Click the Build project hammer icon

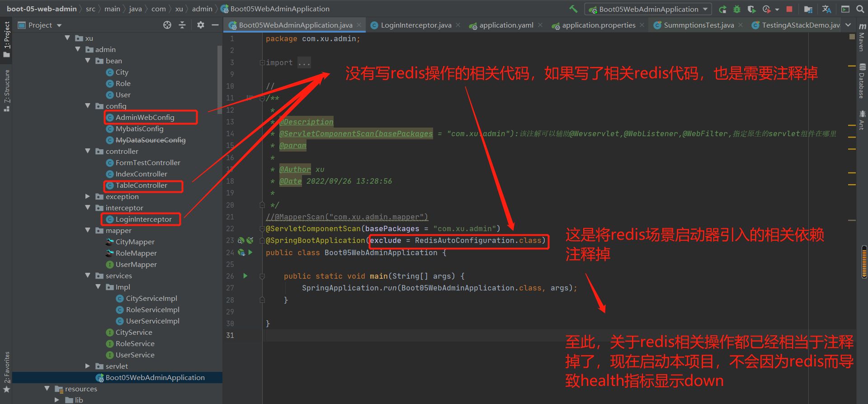(573, 9)
